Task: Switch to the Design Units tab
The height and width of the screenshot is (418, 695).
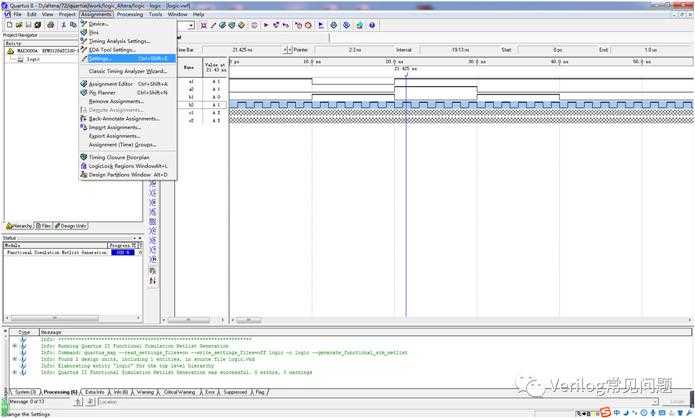Action: 70,226
